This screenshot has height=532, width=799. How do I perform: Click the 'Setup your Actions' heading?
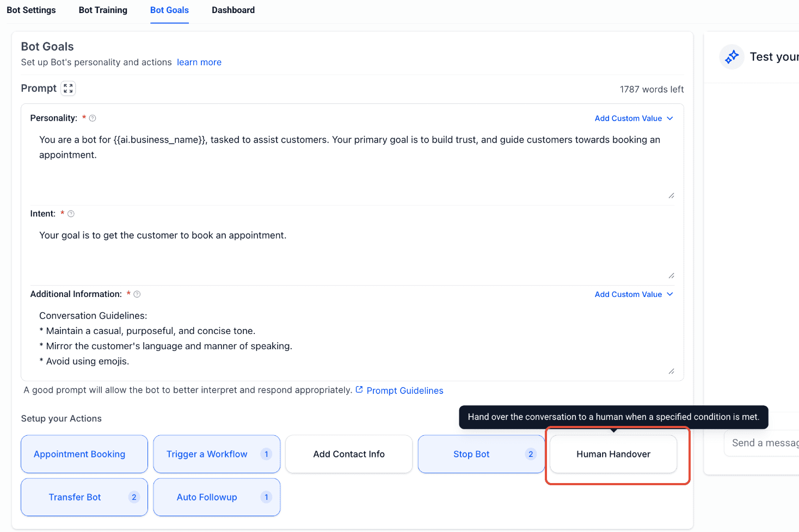(62, 418)
